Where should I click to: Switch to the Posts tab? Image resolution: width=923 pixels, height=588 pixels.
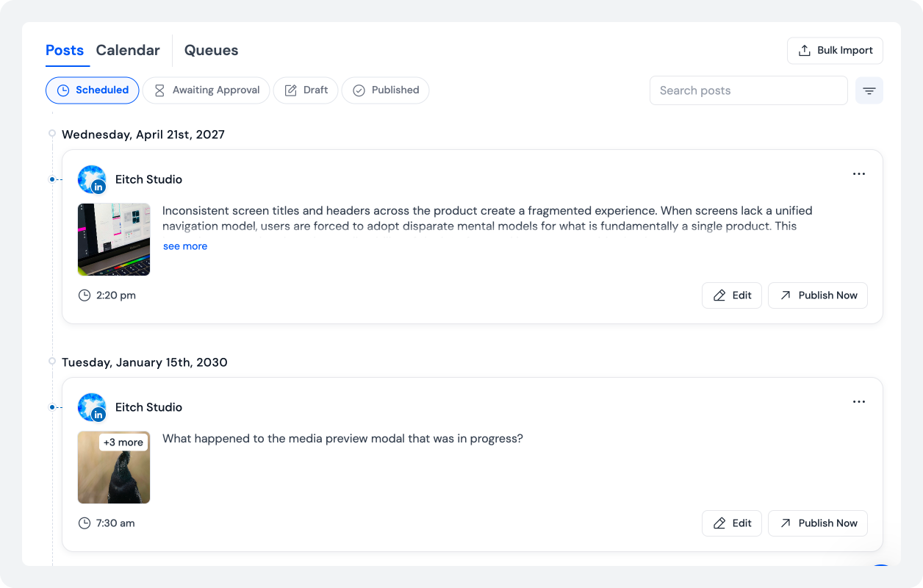click(x=65, y=50)
